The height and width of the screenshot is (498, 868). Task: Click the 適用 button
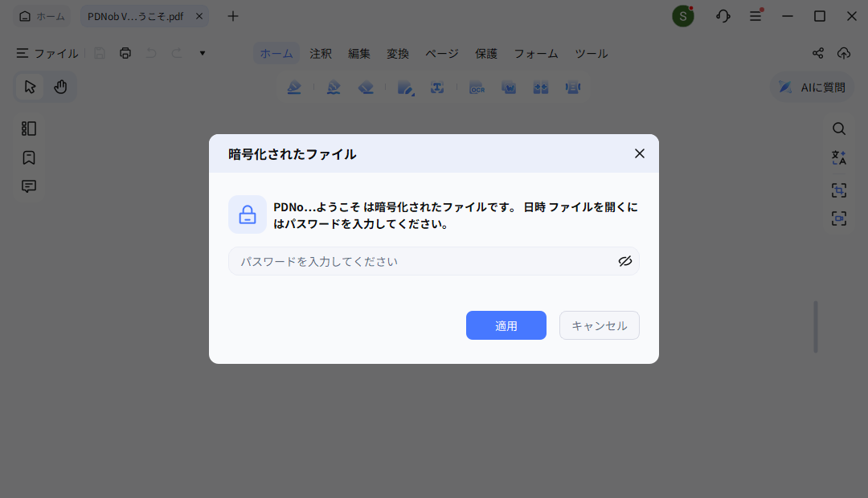pyautogui.click(x=506, y=325)
